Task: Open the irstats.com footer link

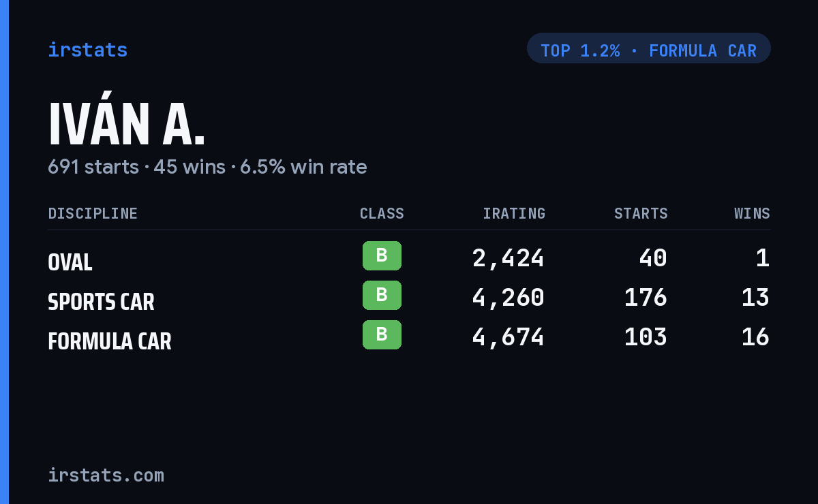Action: click(x=106, y=475)
